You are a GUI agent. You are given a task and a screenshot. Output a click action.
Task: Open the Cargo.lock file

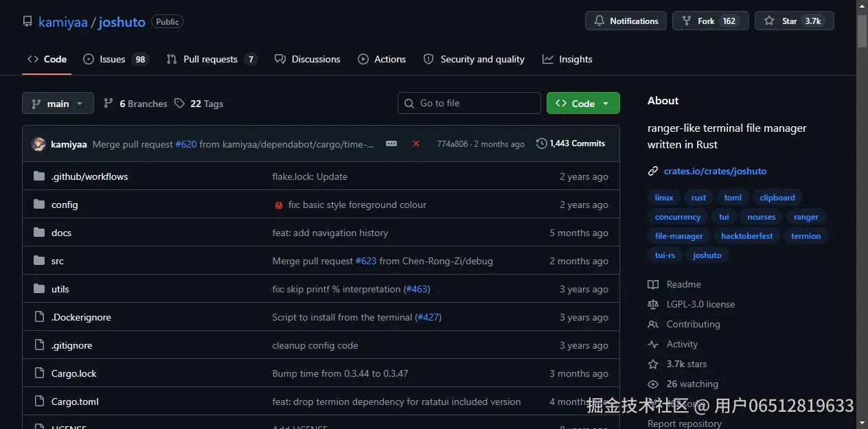pyautogui.click(x=74, y=373)
